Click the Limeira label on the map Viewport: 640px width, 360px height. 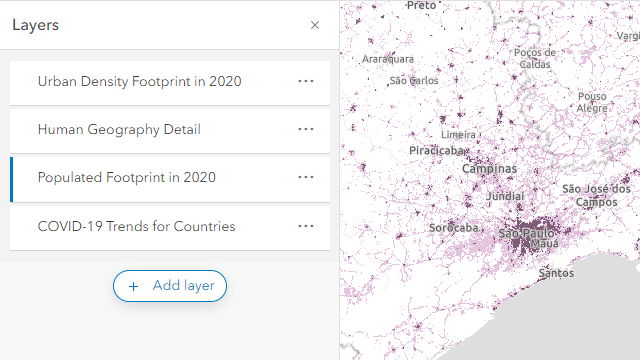pos(458,134)
